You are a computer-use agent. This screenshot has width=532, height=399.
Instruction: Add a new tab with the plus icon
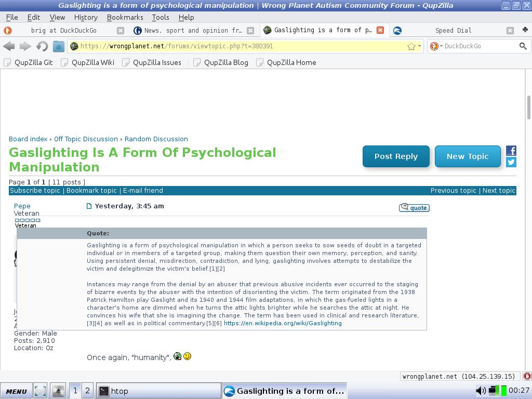[x=525, y=30]
